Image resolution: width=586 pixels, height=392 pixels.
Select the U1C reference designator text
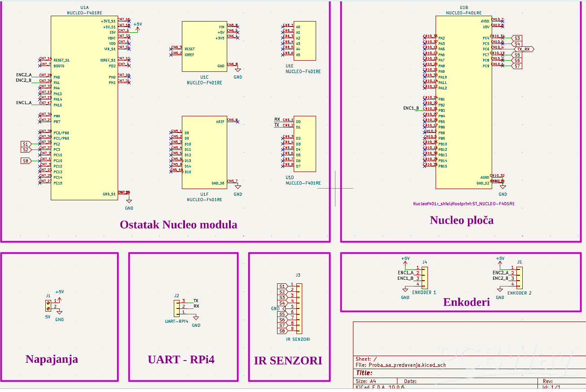point(204,77)
